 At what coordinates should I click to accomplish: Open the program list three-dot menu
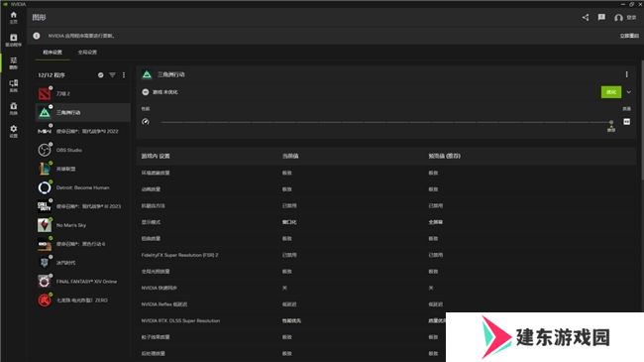tap(124, 74)
